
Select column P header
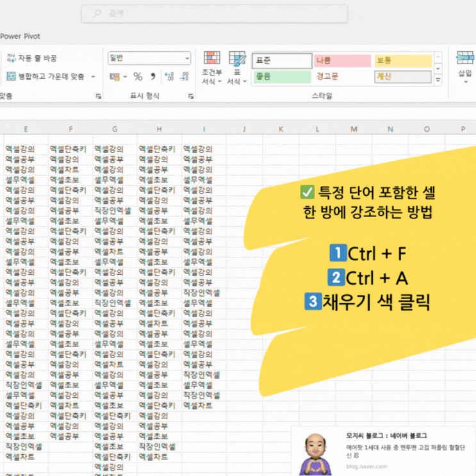[463, 129]
